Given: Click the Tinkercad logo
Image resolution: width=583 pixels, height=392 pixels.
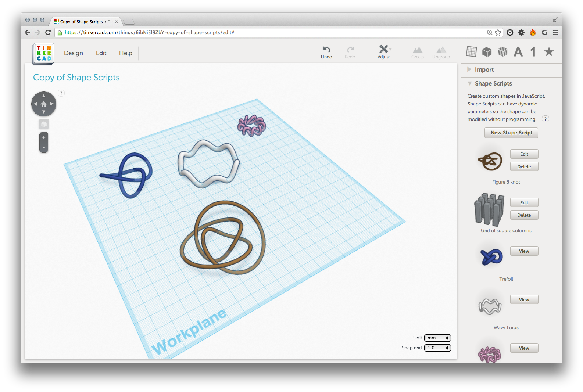Looking at the screenshot, I should coord(43,54).
